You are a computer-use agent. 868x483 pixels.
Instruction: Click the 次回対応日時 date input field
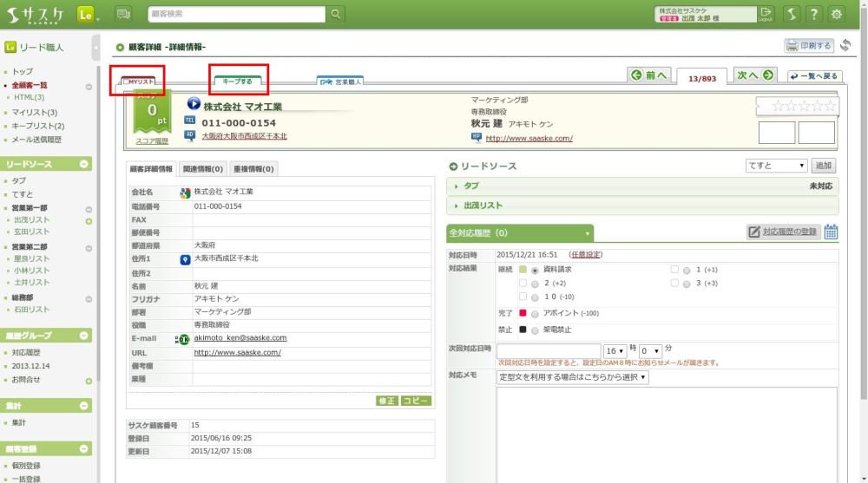(549, 350)
